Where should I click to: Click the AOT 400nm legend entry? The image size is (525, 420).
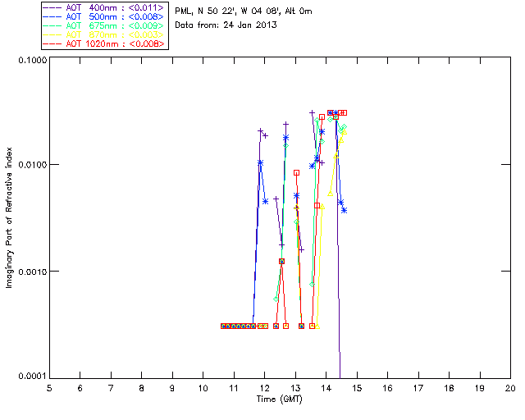(x=104, y=7)
